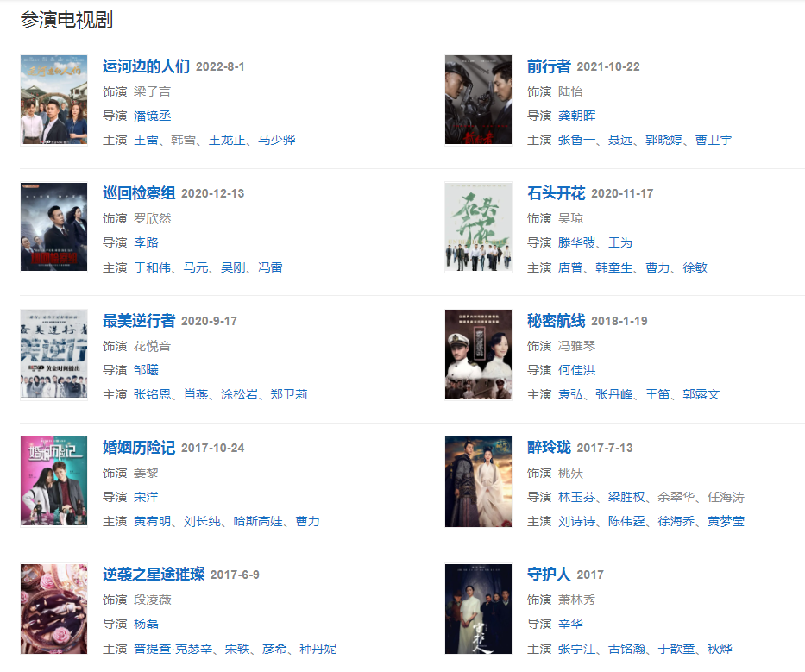Image resolution: width=805 pixels, height=672 pixels.
Task: Open actor 唐曾's name link
Action: pos(570,267)
